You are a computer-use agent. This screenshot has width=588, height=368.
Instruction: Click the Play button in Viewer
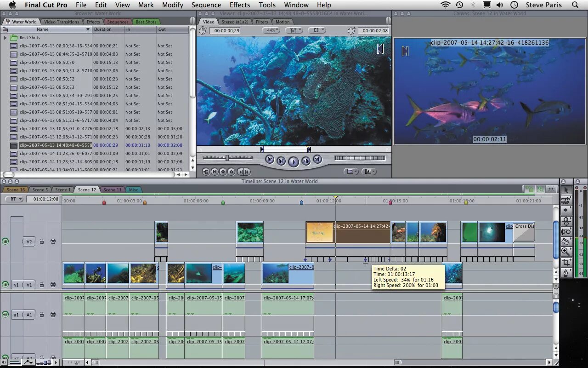click(294, 161)
